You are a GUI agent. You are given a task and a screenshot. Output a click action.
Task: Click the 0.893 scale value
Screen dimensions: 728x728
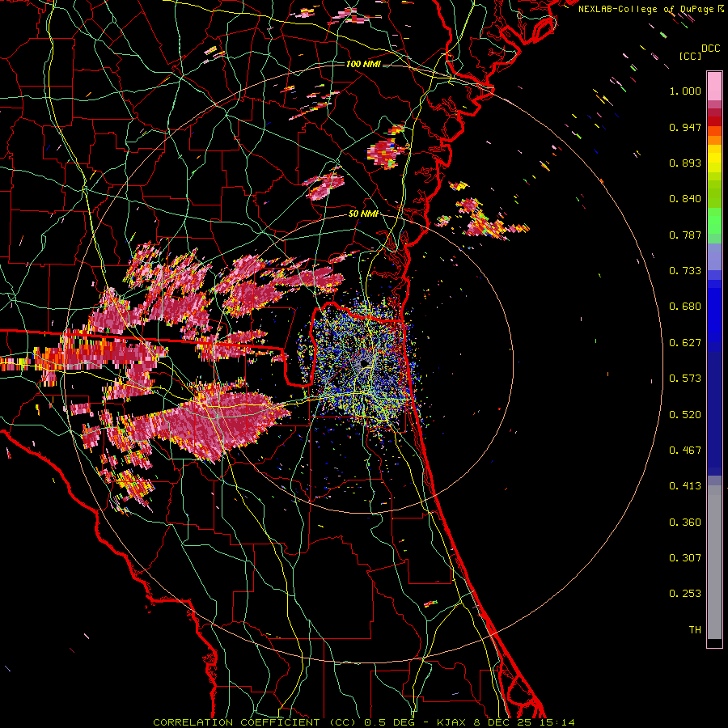click(685, 163)
